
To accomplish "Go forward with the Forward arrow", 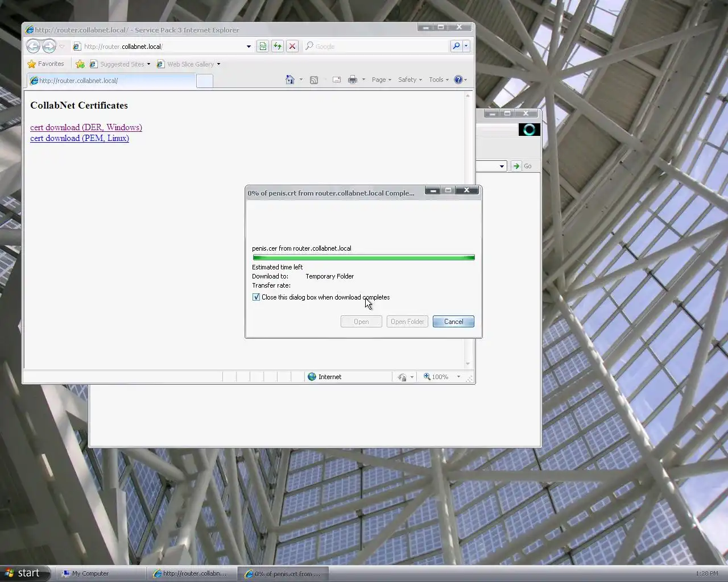I will click(x=49, y=46).
